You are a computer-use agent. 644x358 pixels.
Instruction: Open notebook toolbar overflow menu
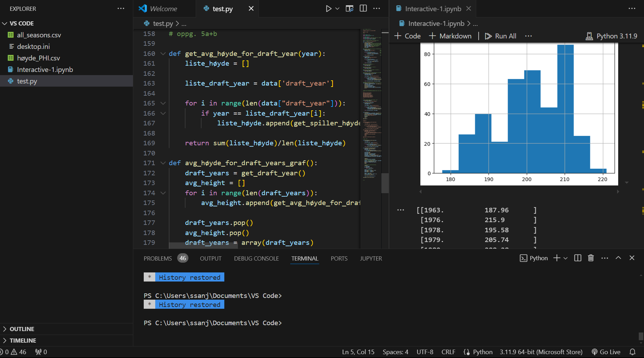pos(529,36)
